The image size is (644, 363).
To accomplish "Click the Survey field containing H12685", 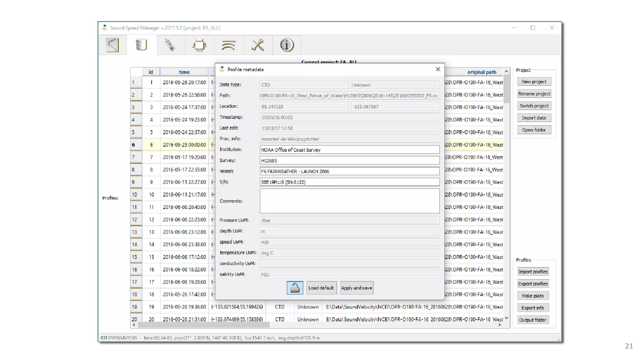I will coord(349,160).
